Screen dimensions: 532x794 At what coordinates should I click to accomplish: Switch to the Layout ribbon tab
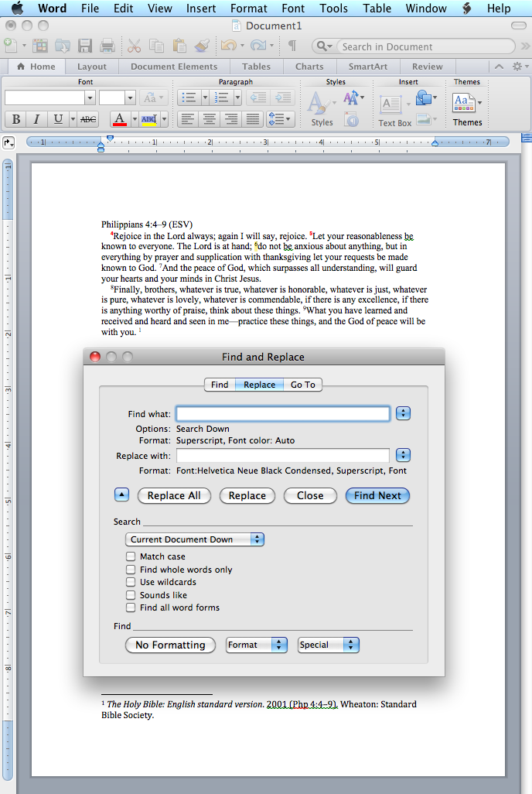tap(91, 67)
